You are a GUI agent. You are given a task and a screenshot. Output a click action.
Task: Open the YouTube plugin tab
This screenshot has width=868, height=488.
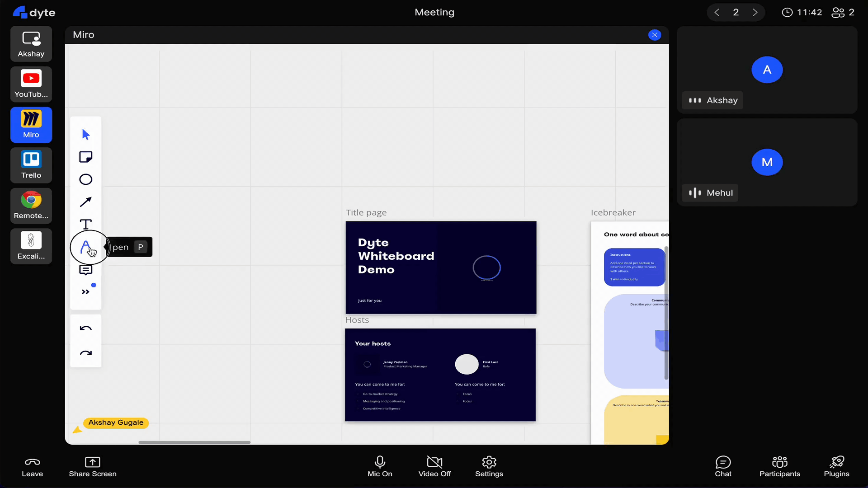click(31, 84)
